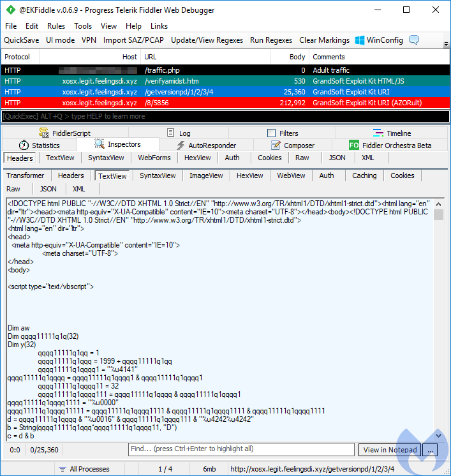Toggle the Filters checkbox
Viewport: 451px width, 476px height.
coord(271,133)
